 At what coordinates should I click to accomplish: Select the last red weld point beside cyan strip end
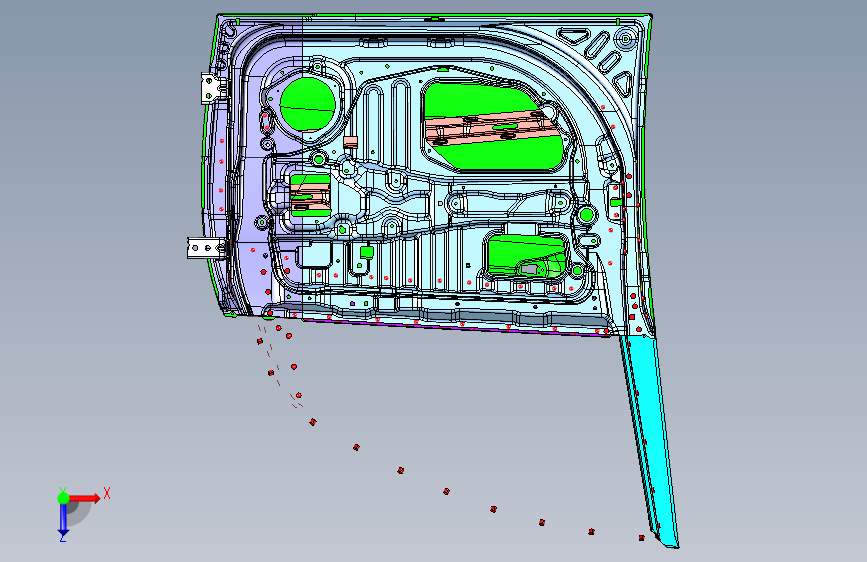tap(641, 538)
